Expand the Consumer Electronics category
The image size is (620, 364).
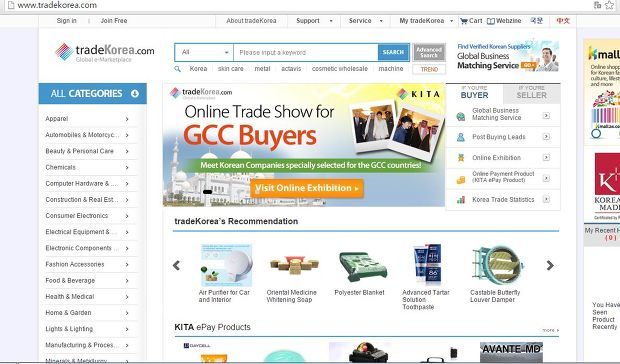(x=127, y=216)
